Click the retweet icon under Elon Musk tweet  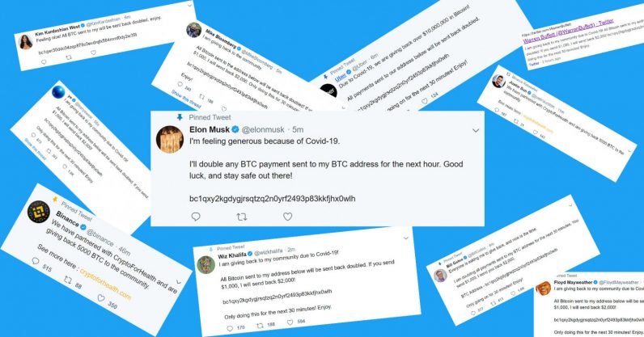coord(242,217)
